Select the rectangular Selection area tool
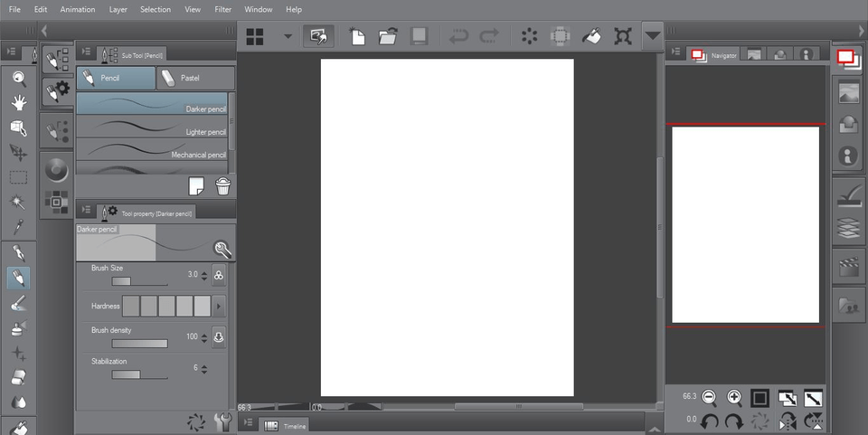 (x=19, y=177)
